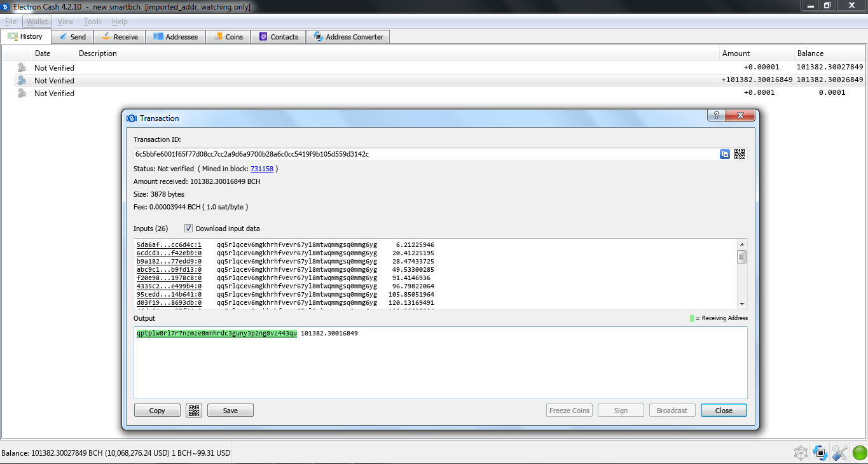
Task: Click the help question mark in the Transaction dialog
Action: 716,115
